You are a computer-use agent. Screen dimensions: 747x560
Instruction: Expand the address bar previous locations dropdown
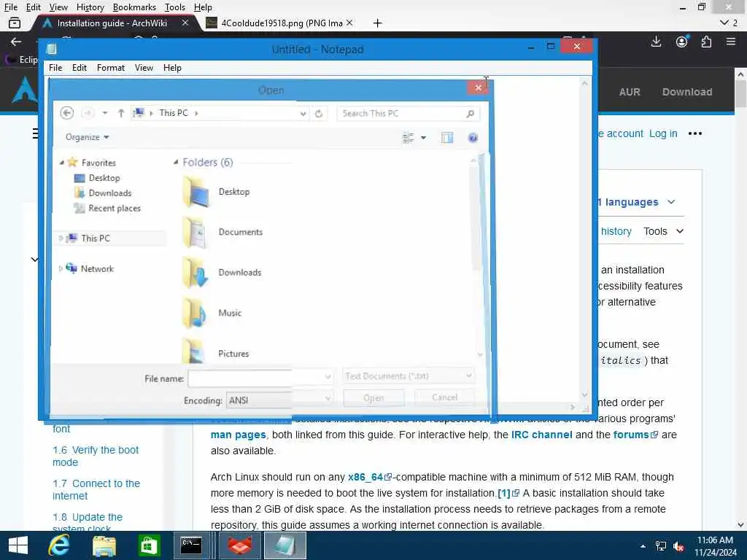pos(303,113)
